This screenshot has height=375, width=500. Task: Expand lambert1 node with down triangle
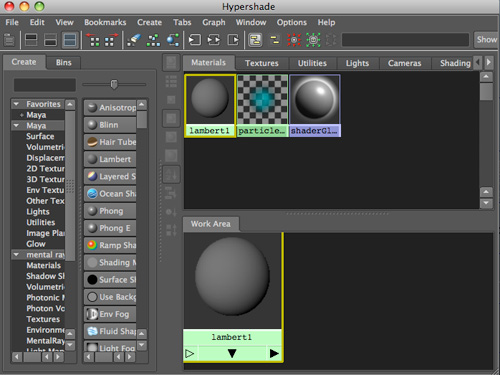(x=232, y=353)
